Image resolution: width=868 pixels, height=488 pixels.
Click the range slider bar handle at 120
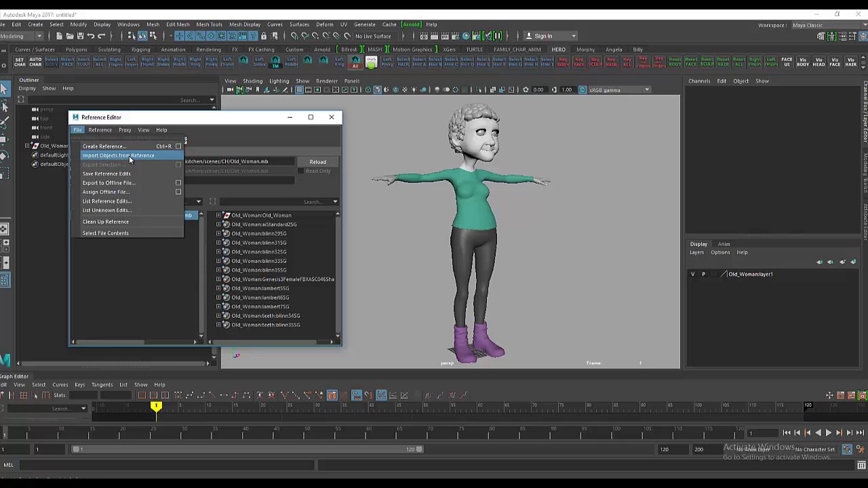[x=418, y=449]
